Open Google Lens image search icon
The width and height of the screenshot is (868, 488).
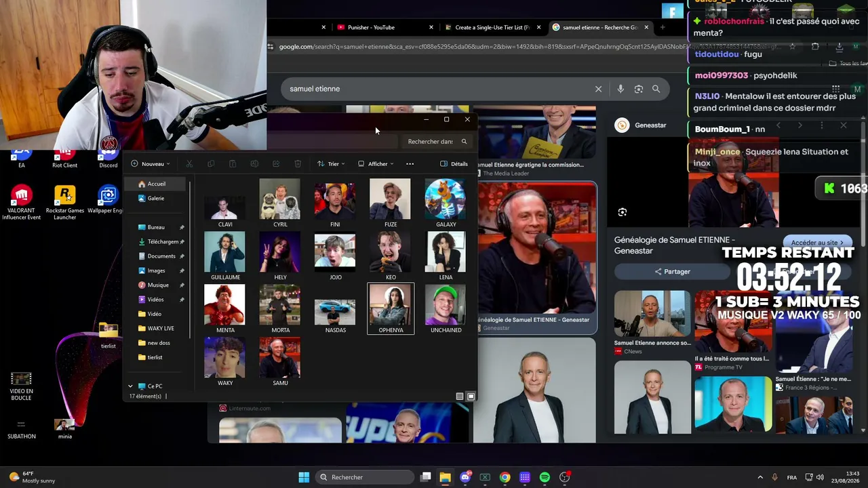click(x=638, y=89)
